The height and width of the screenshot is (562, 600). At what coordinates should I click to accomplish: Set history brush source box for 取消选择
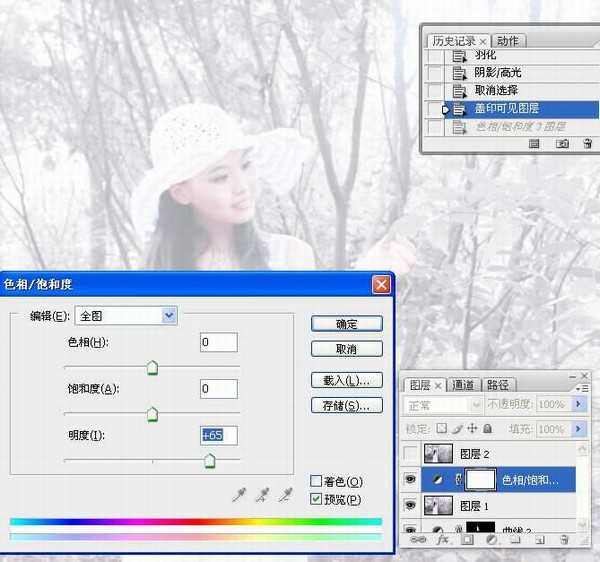(x=435, y=91)
